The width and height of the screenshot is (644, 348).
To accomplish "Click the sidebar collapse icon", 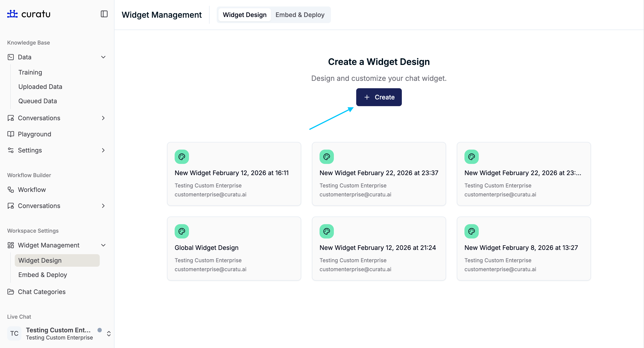I will [x=104, y=14].
